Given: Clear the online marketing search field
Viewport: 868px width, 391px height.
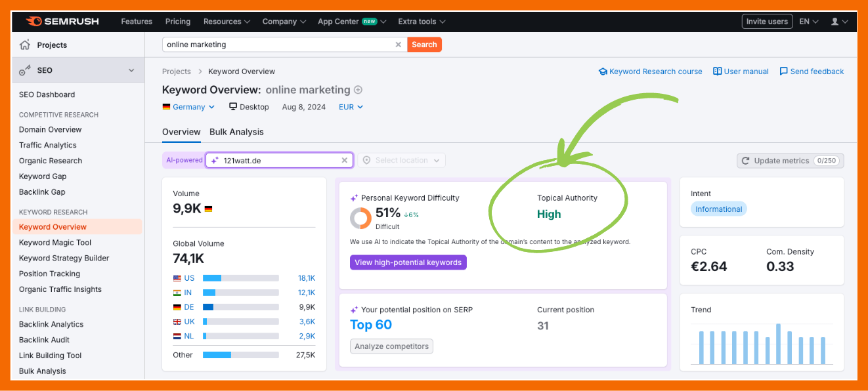Looking at the screenshot, I should (x=398, y=45).
